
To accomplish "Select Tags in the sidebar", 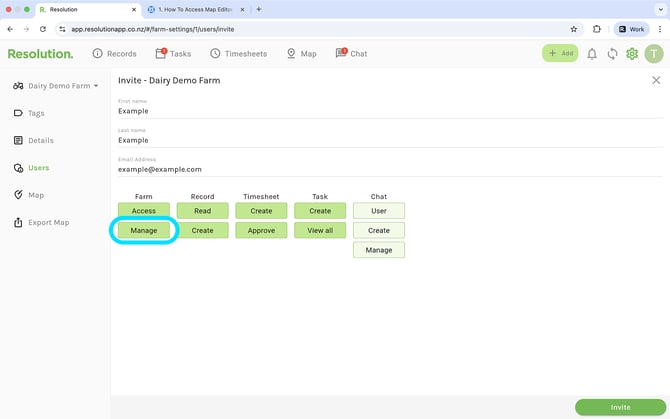I will tap(29, 113).
